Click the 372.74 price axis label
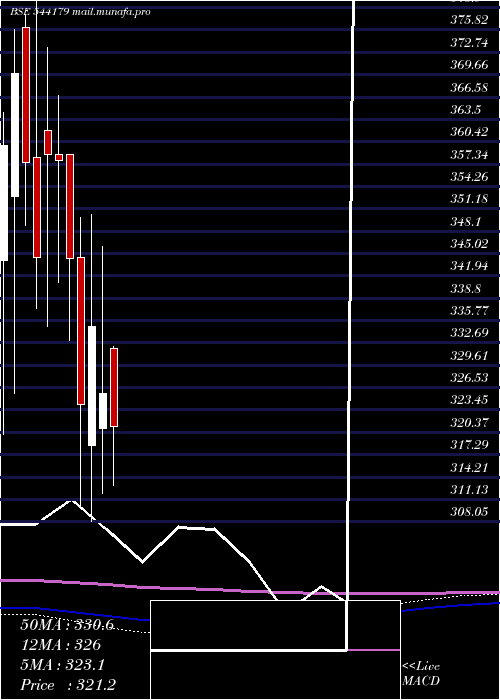 click(469, 42)
